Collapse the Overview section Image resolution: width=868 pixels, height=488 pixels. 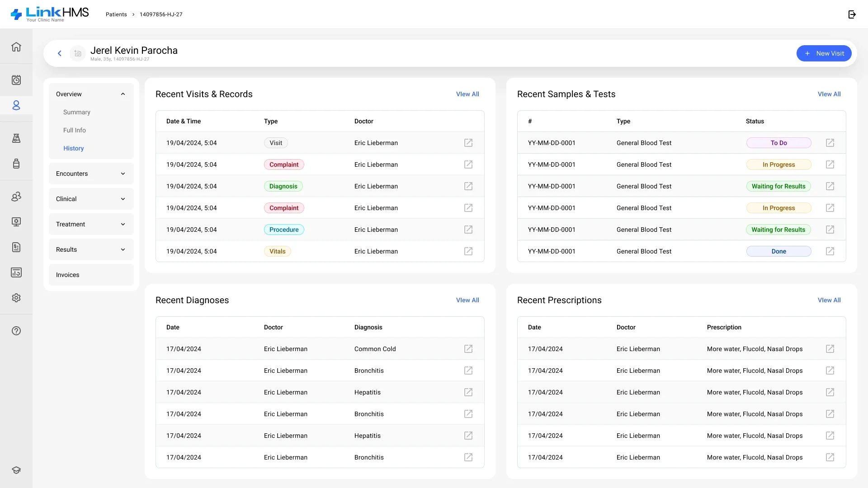(91, 94)
